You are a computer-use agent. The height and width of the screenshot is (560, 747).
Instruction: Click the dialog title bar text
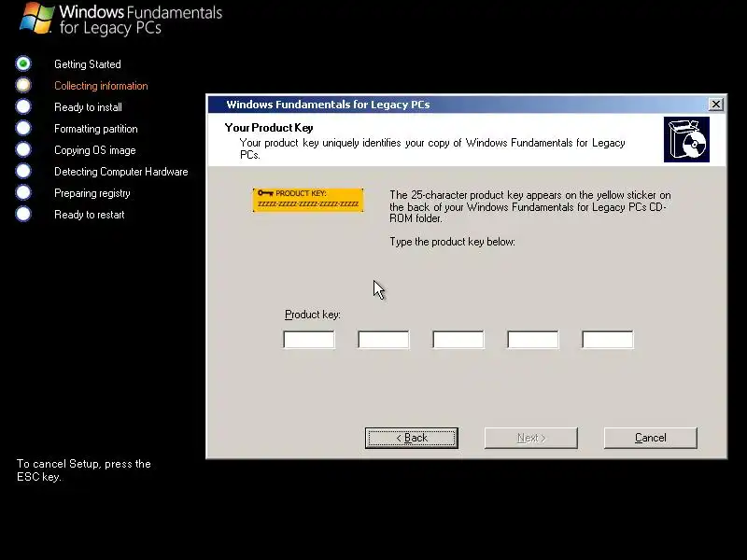[x=328, y=105]
